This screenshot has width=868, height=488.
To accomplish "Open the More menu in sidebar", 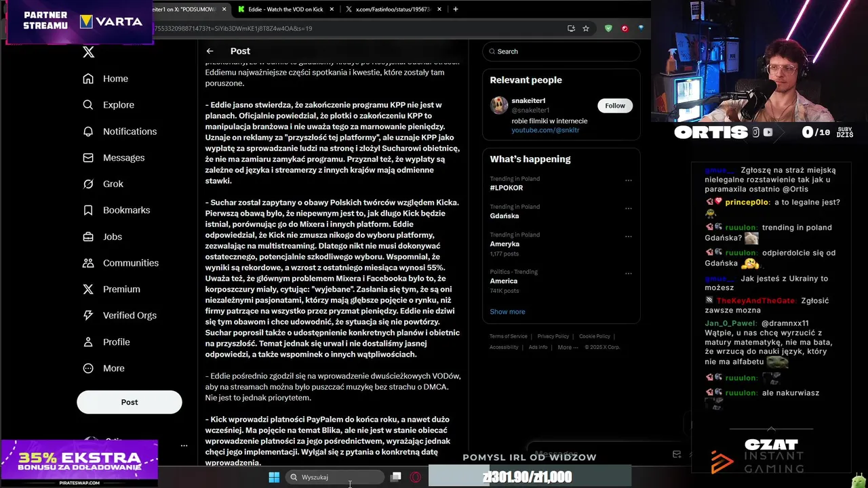I will pyautogui.click(x=103, y=368).
